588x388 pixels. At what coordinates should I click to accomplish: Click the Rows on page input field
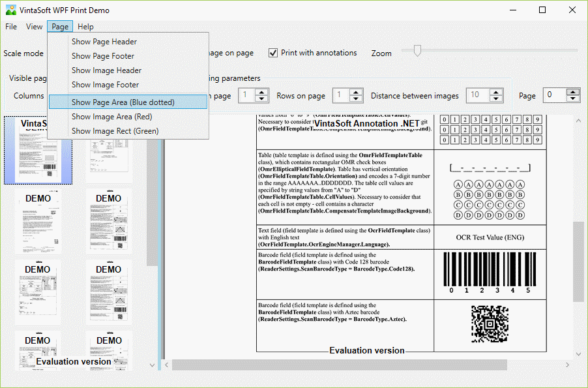point(340,96)
